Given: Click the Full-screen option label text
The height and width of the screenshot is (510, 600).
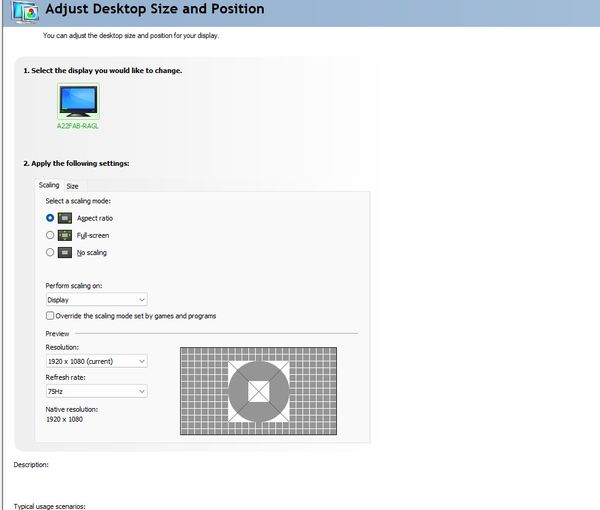Looking at the screenshot, I should tap(93, 235).
